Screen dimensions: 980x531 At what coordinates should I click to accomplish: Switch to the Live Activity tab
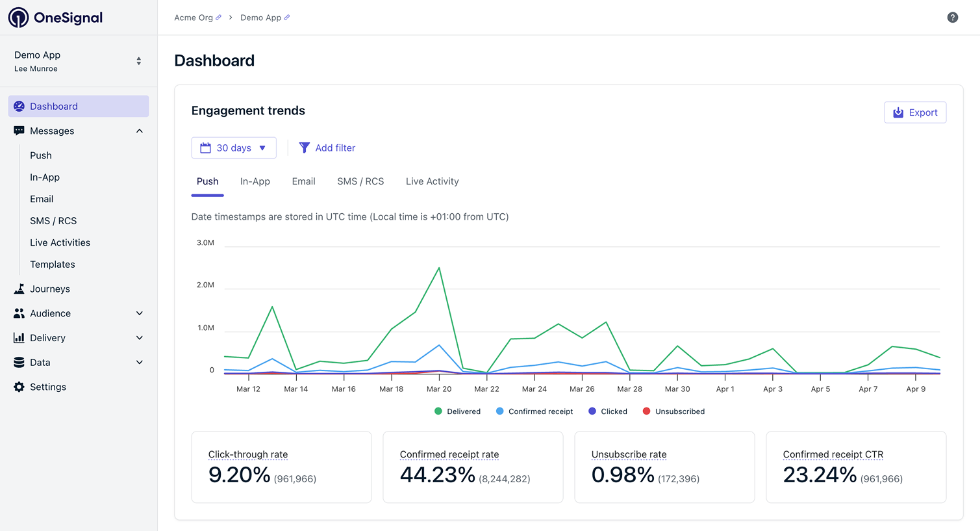(433, 182)
